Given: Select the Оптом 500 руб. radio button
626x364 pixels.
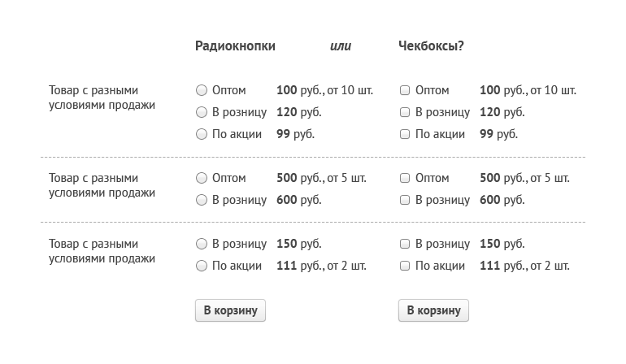Looking at the screenshot, I should [x=202, y=178].
